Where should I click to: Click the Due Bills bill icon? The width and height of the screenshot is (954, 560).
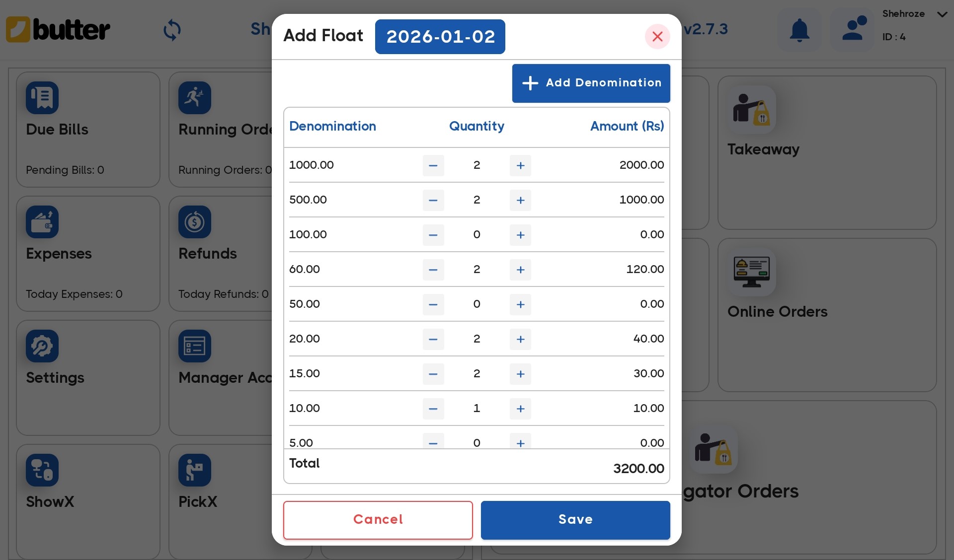(x=42, y=98)
